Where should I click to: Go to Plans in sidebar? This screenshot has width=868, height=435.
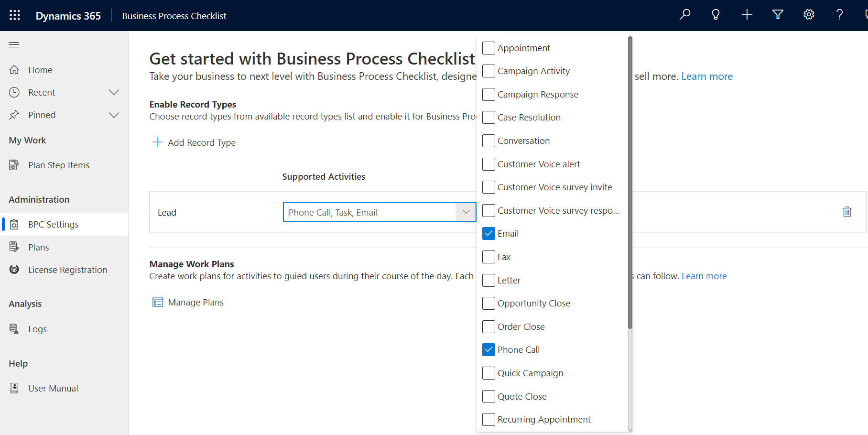[x=64, y=247]
